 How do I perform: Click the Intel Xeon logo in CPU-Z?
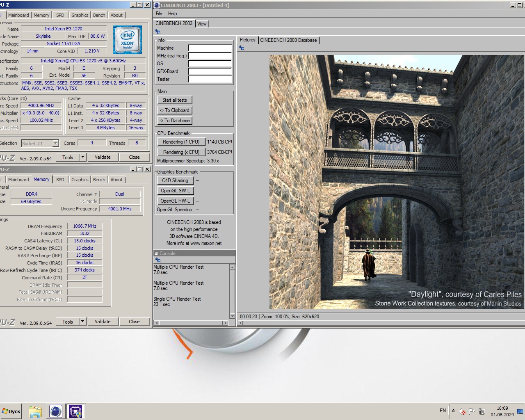point(128,40)
